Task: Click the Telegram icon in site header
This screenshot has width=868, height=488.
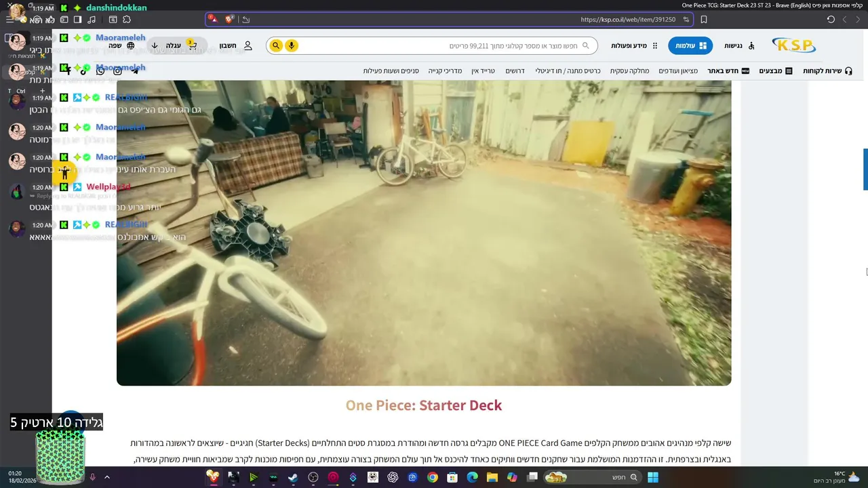Action: tap(134, 70)
